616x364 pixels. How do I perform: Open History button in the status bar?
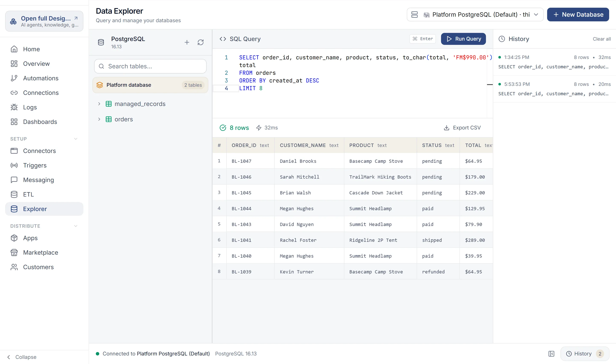(x=585, y=354)
